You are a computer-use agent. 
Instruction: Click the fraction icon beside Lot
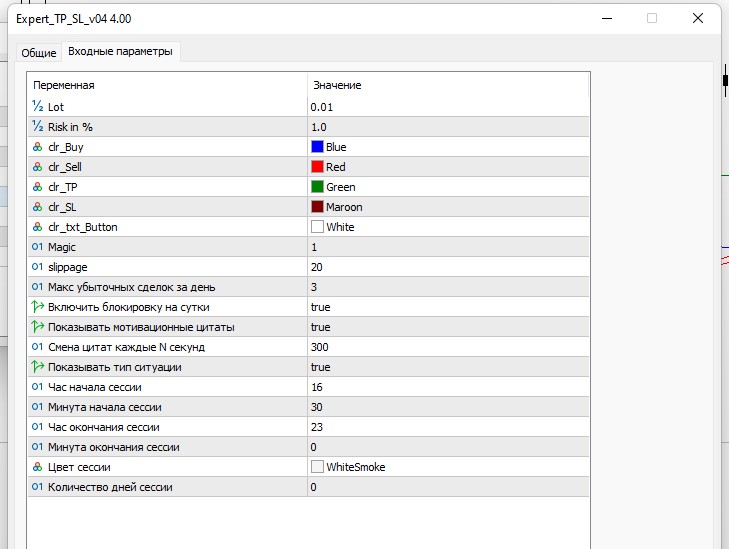click(38, 107)
